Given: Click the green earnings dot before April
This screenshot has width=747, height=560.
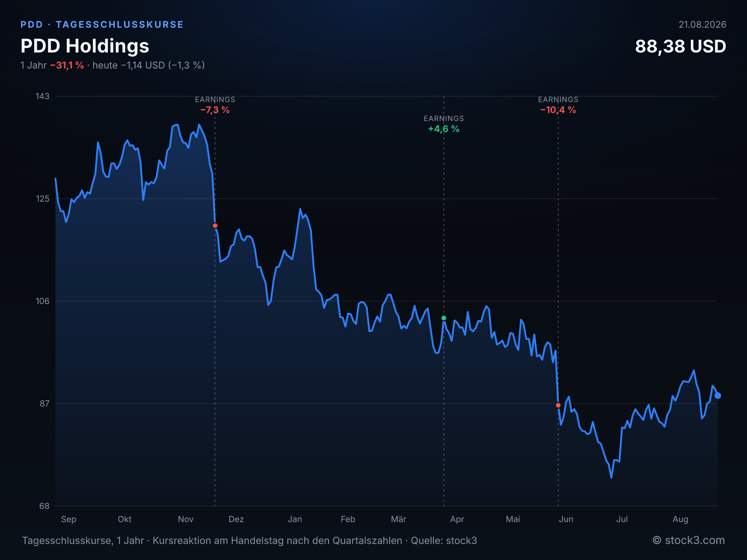Looking at the screenshot, I should tap(444, 318).
